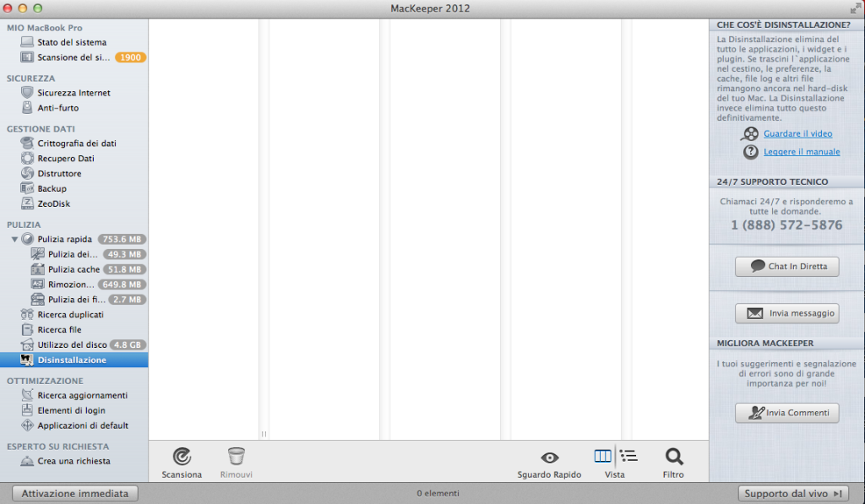Click the Invia Commenti button
Screen dimensions: 865x504
[787, 413]
